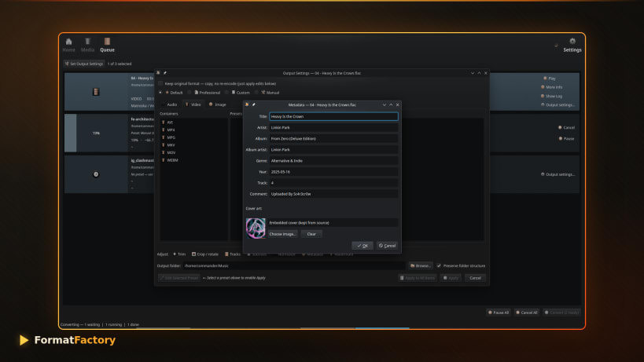Click the pin icon in the Output Settings title bar
Image resolution: width=644 pixels, height=362 pixels.
pyautogui.click(x=165, y=73)
